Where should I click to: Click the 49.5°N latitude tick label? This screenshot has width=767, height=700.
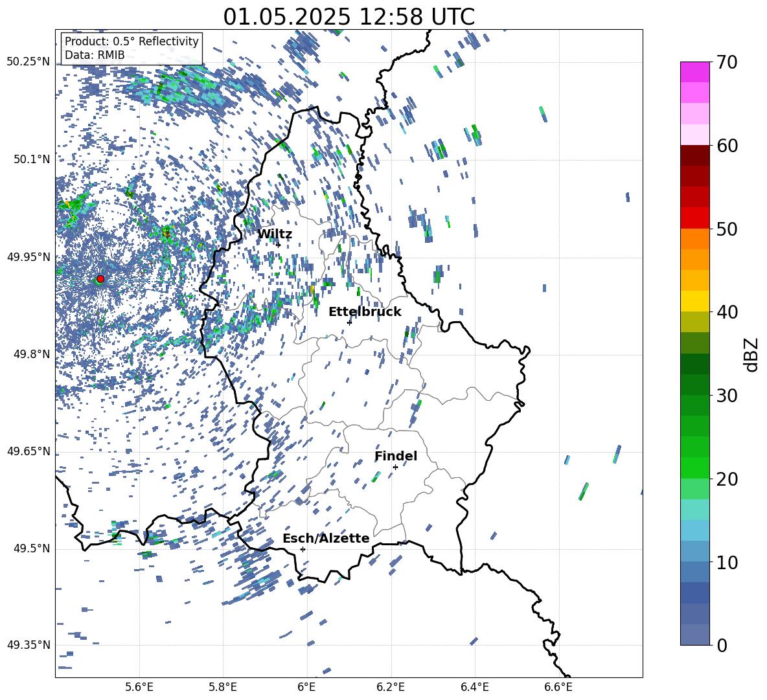[31, 548]
